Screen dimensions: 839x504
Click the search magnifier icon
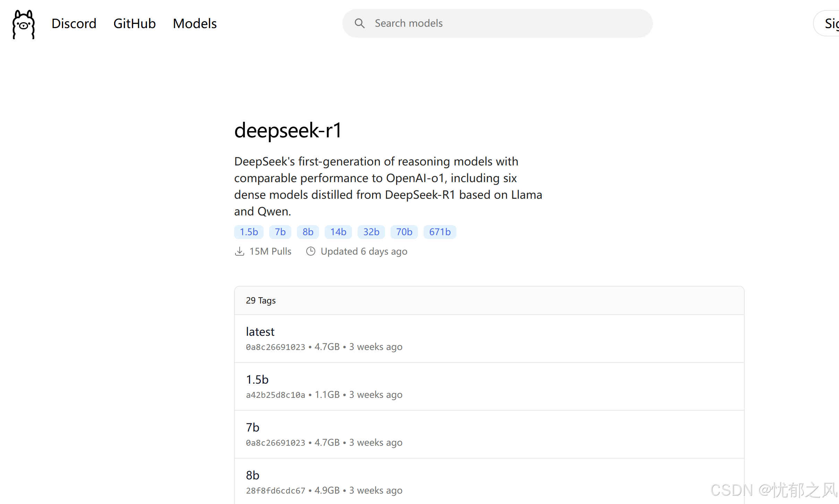[360, 23]
